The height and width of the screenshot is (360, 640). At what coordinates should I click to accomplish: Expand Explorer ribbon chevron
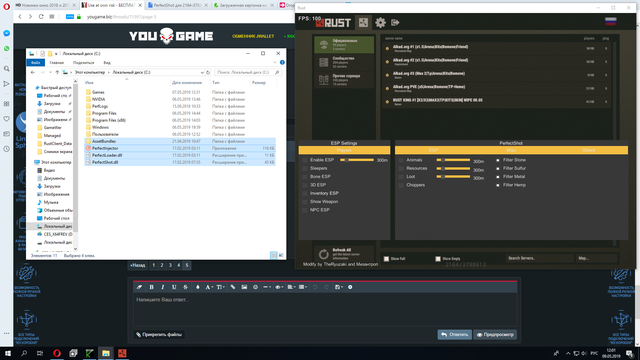pos(275,62)
